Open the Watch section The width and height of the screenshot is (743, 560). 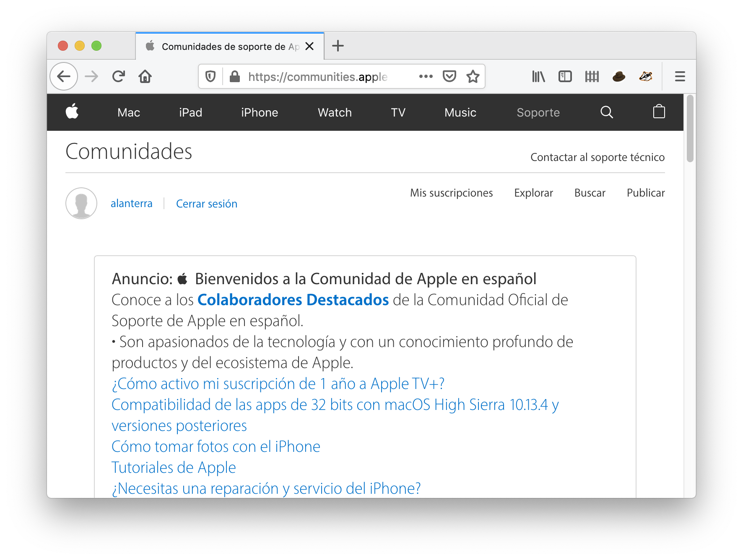pyautogui.click(x=335, y=112)
